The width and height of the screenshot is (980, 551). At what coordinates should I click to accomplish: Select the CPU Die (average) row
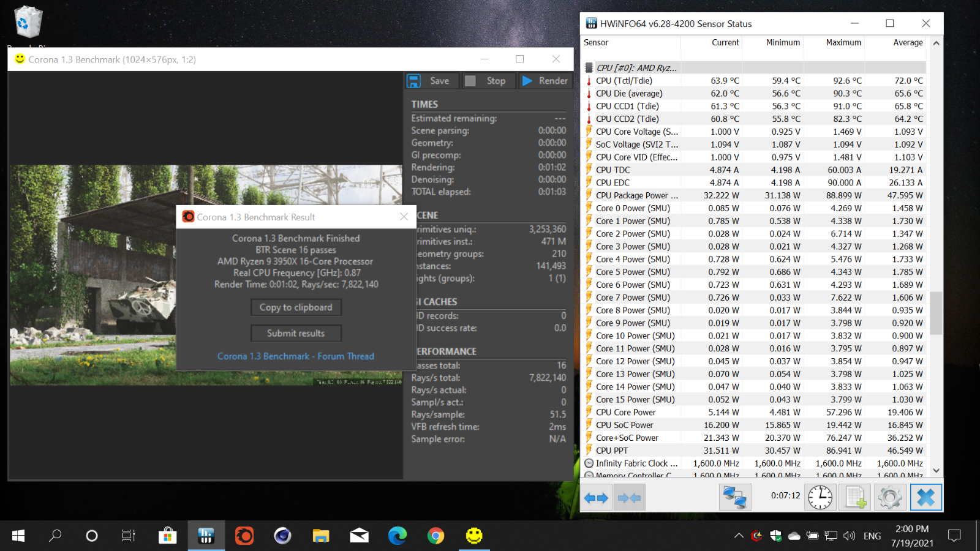[754, 94]
